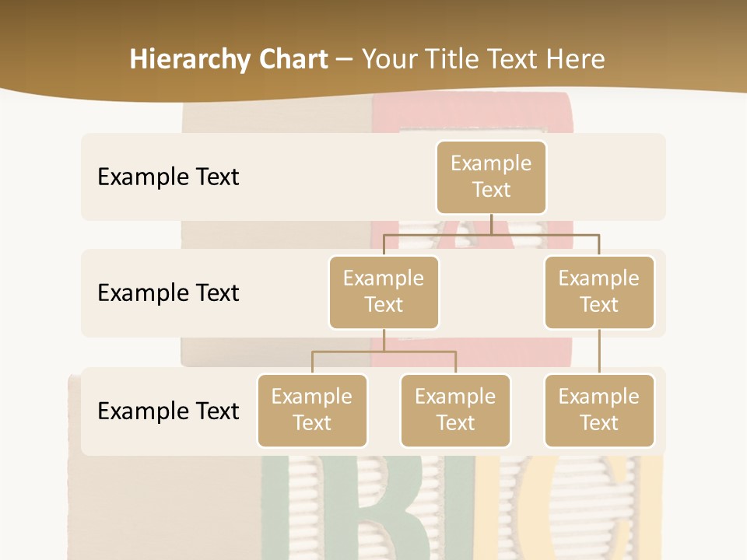The image size is (747, 560).
Task: Click the horizontal connector joining the bottom-left boxes
Action: [x=384, y=352]
